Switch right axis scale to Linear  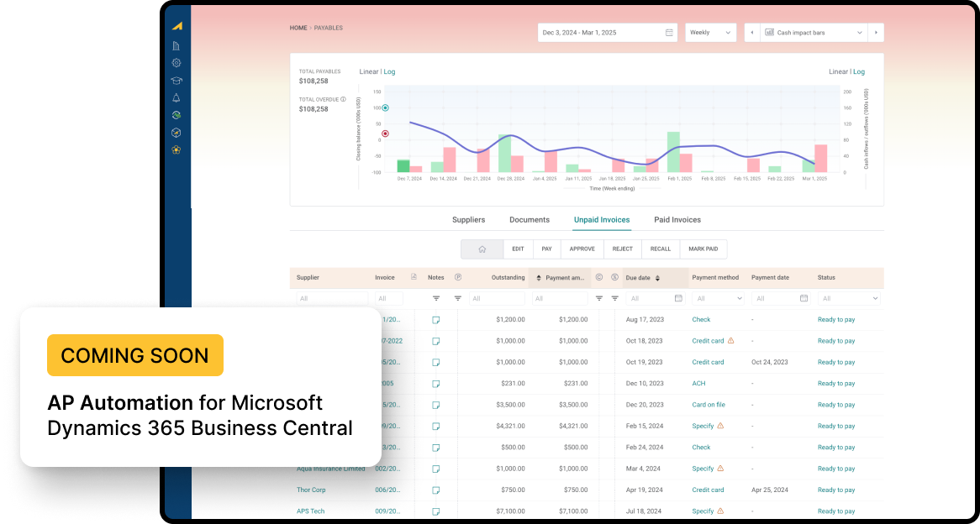838,72
